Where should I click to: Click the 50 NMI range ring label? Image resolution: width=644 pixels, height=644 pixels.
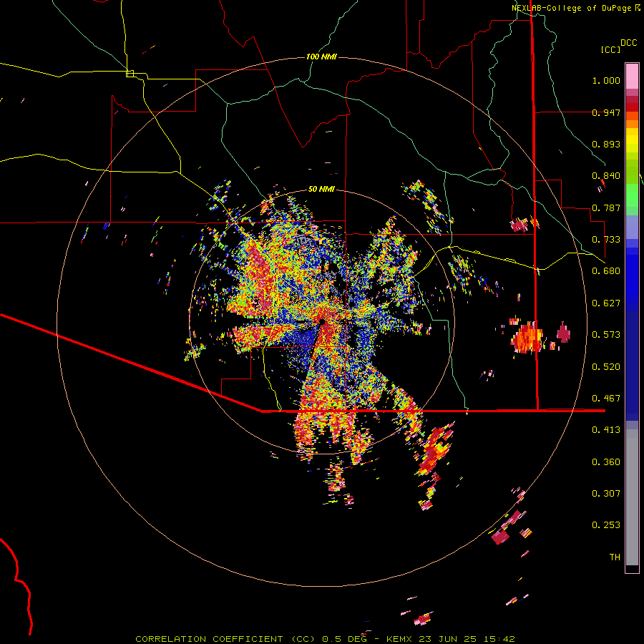click(x=321, y=190)
